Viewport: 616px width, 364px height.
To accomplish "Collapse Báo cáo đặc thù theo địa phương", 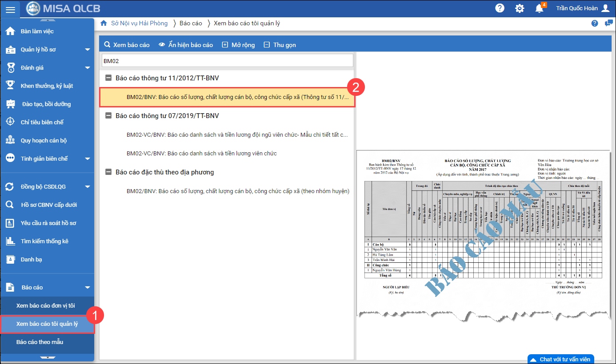I will click(108, 172).
